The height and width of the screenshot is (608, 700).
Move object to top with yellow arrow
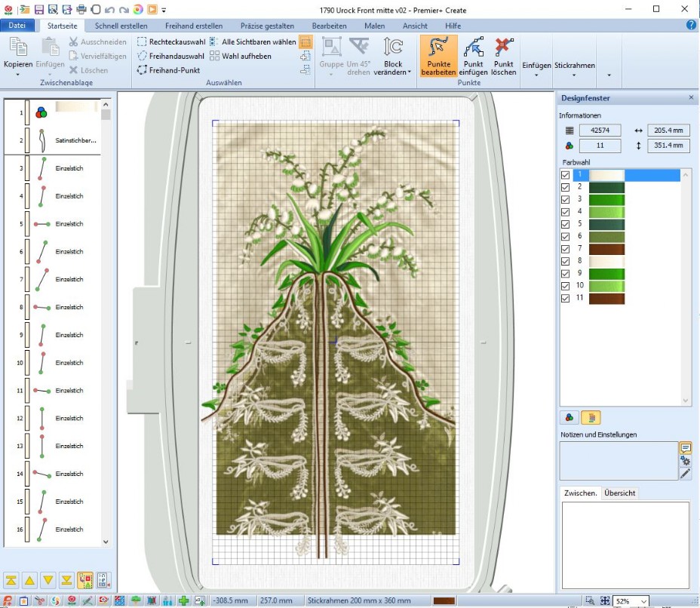click(x=11, y=580)
